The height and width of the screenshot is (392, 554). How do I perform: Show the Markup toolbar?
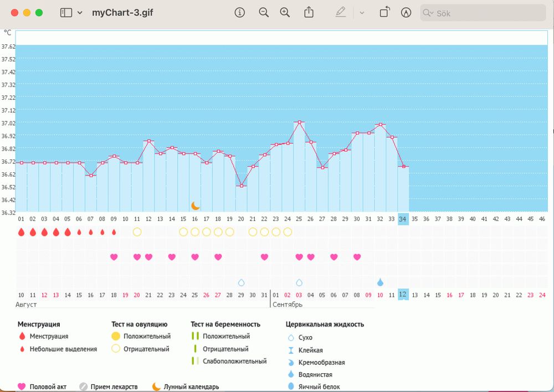pyautogui.click(x=406, y=13)
